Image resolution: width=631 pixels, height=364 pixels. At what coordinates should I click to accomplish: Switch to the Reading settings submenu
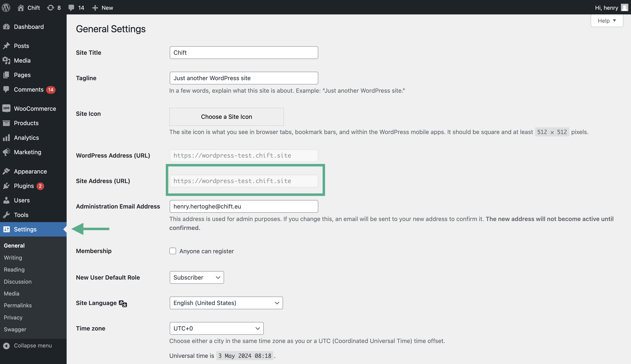point(14,269)
